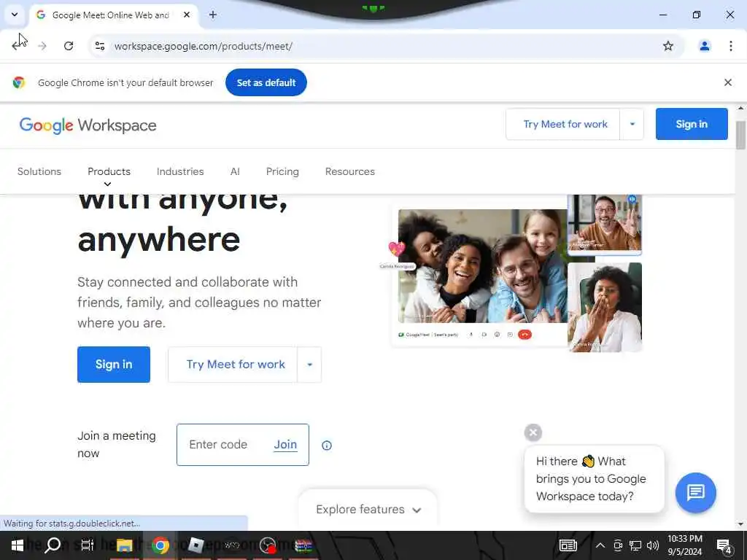Open the Industries menu

(180, 171)
